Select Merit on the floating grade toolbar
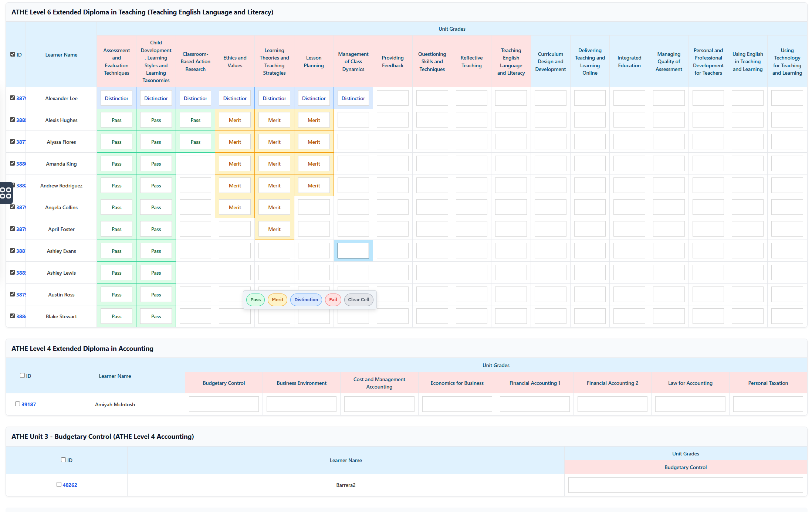 pos(277,300)
